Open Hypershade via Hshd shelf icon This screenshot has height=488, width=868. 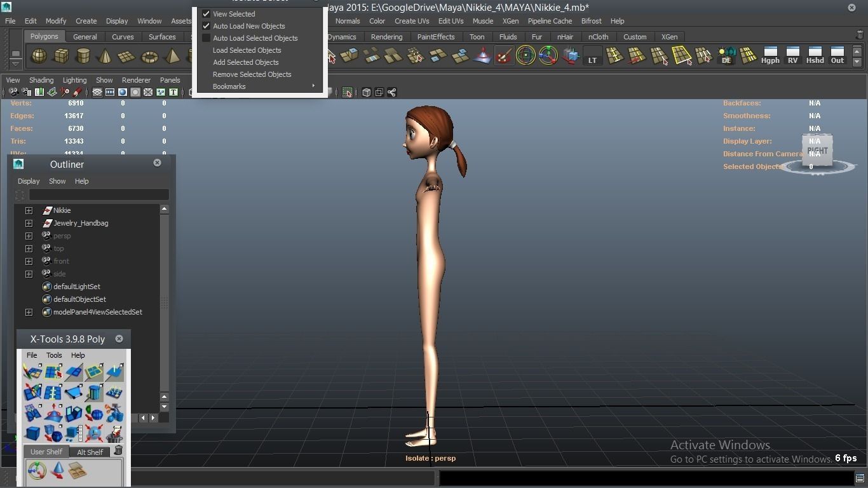tap(815, 55)
